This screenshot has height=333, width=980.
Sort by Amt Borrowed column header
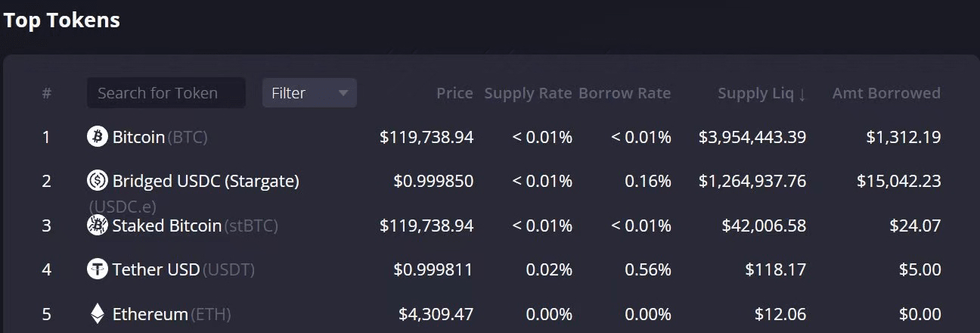886,93
